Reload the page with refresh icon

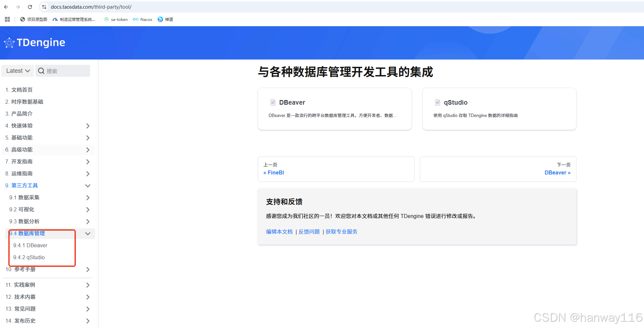point(30,7)
